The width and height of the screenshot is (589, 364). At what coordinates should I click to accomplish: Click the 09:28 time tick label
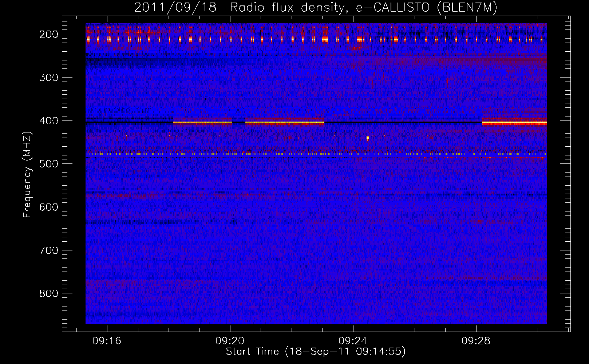click(476, 341)
